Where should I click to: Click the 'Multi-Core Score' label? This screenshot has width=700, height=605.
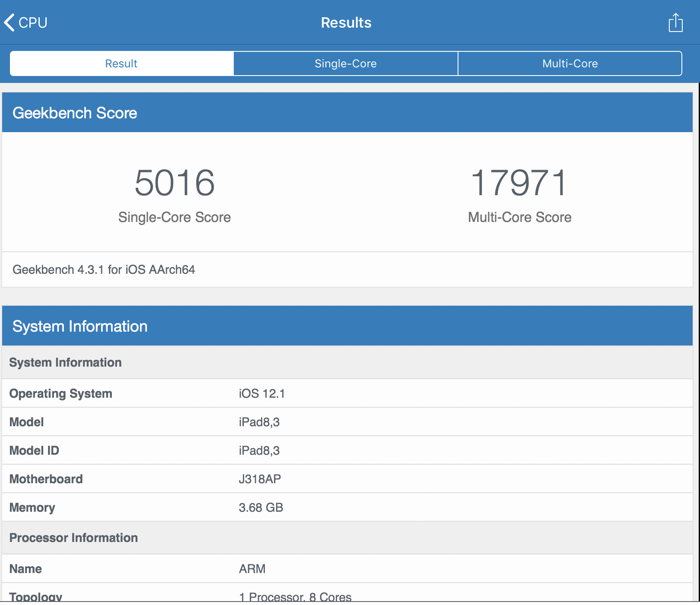click(x=520, y=217)
